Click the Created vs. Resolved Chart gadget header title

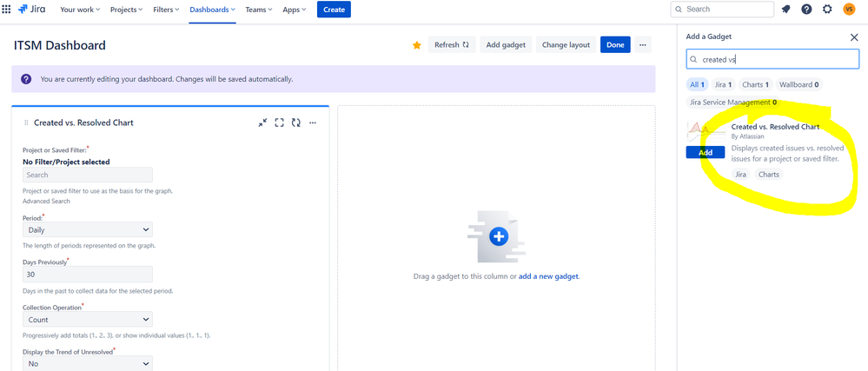pyautogui.click(x=83, y=123)
